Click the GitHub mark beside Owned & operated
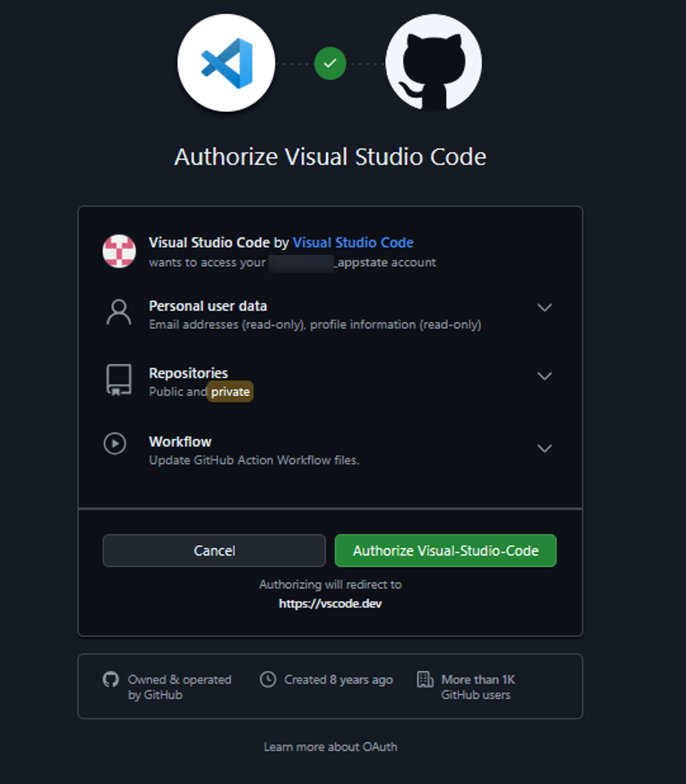 111,680
